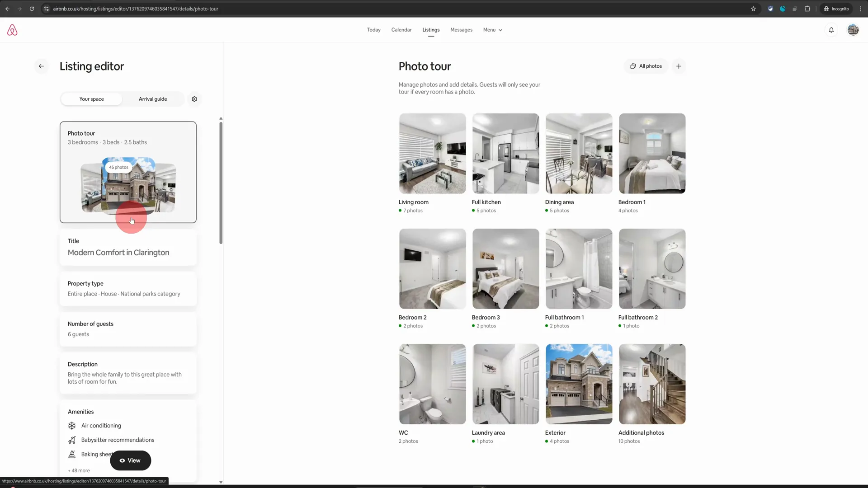Screen dimensions: 868x488
Task: Click the Baking sheet icon
Action: coord(72,455)
